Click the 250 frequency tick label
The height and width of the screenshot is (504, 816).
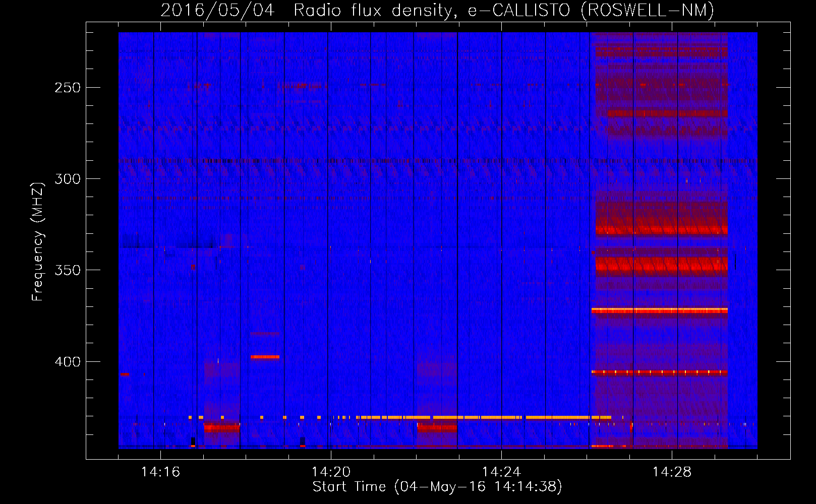pos(68,88)
